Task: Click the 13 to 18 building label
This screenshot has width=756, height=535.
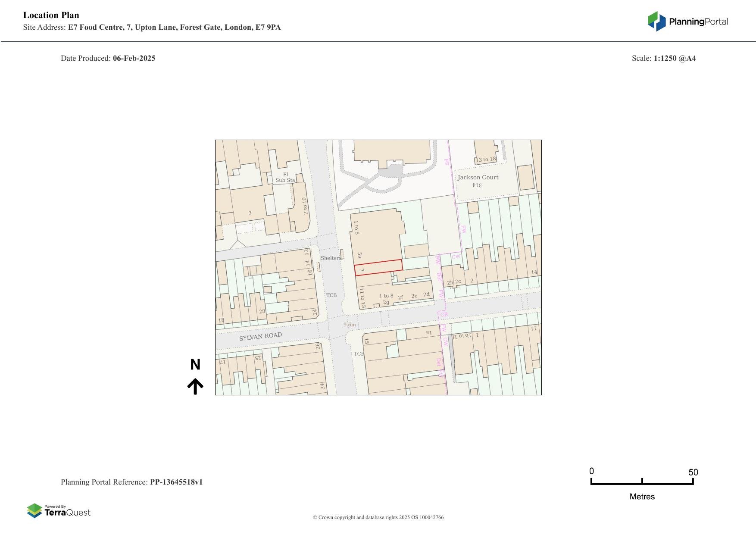Action: (x=485, y=160)
